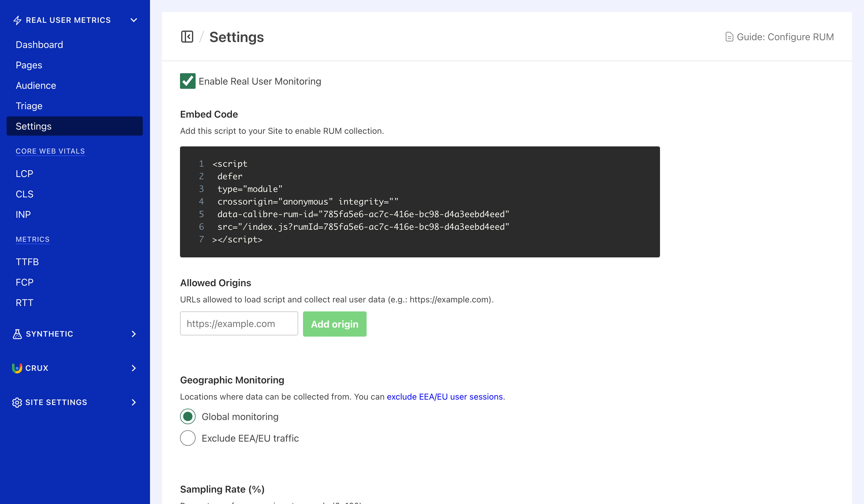Navigate to the Triage page

tap(29, 106)
